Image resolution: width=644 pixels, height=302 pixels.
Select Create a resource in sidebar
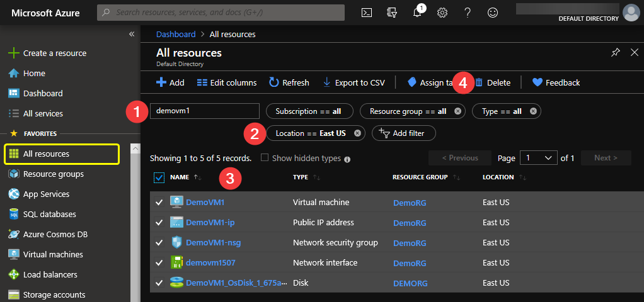[47, 53]
